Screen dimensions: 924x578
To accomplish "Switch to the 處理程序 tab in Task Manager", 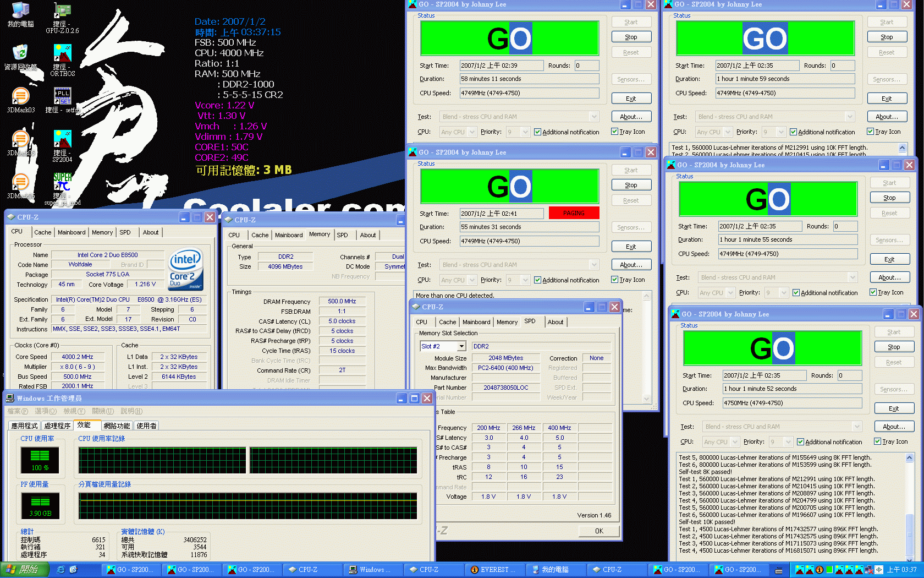I will coord(57,426).
